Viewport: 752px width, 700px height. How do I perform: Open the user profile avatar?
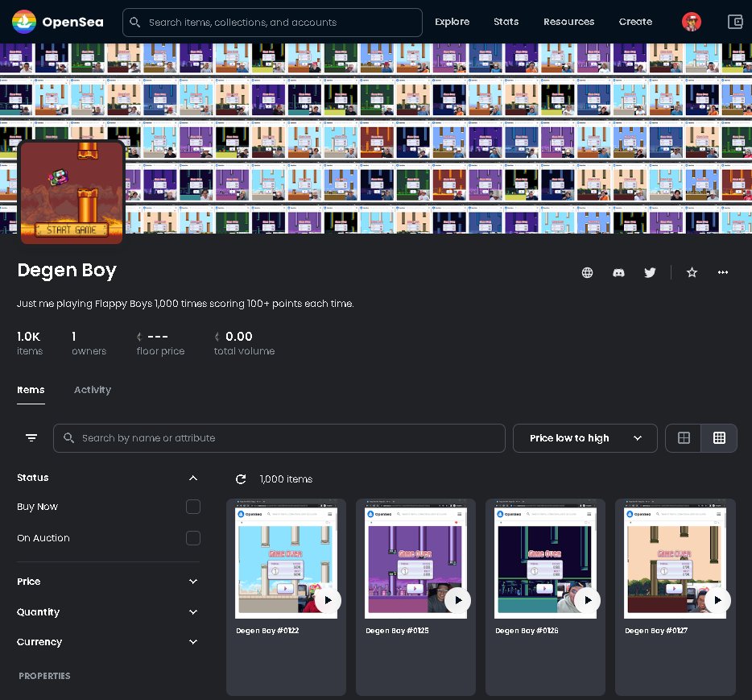point(691,22)
